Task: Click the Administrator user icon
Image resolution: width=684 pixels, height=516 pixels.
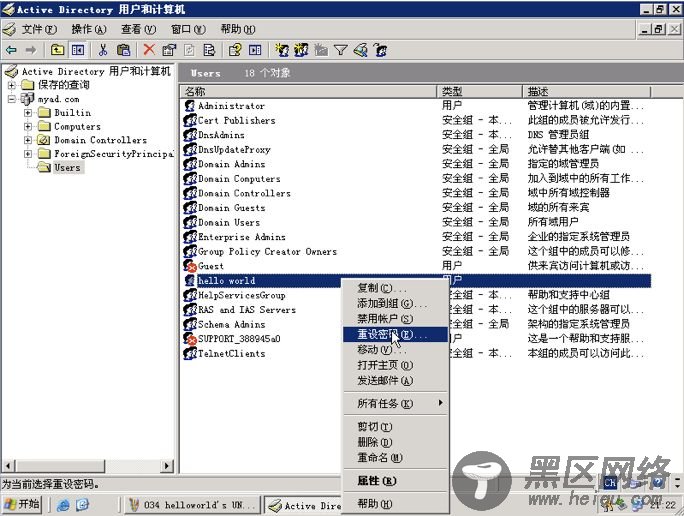Action: click(190, 106)
